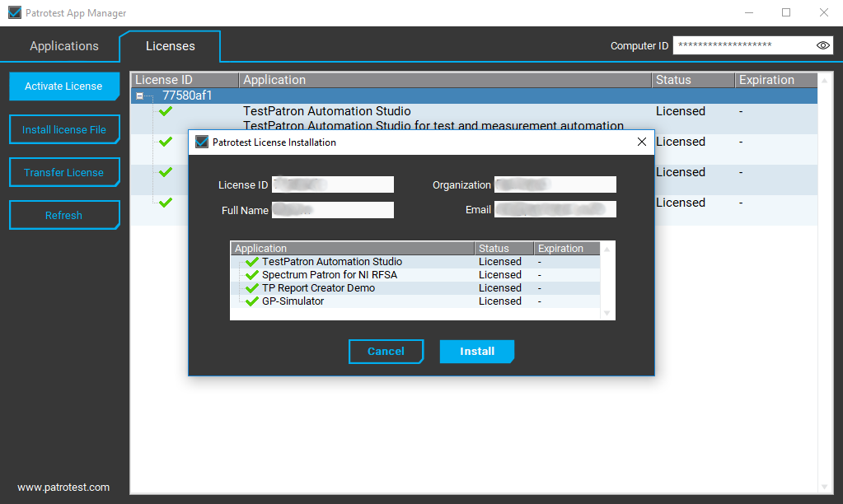Cancel the license installation
This screenshot has height=504, width=843.
tap(386, 352)
